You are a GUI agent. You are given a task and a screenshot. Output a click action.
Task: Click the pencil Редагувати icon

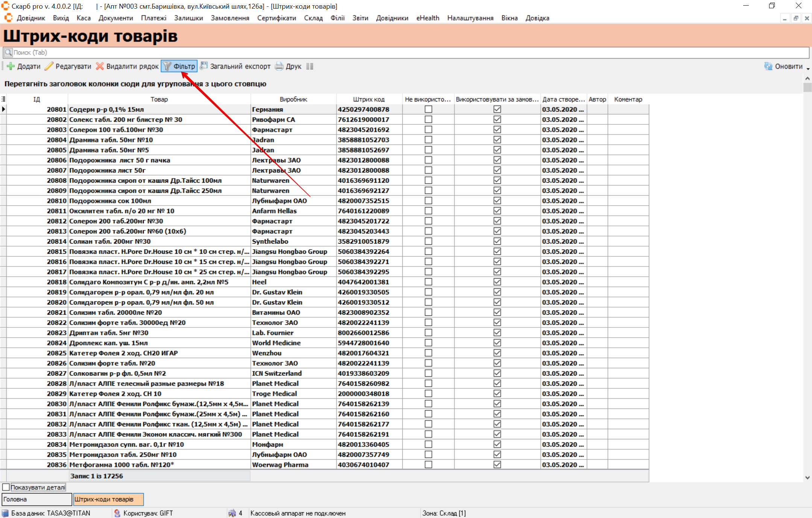click(49, 66)
